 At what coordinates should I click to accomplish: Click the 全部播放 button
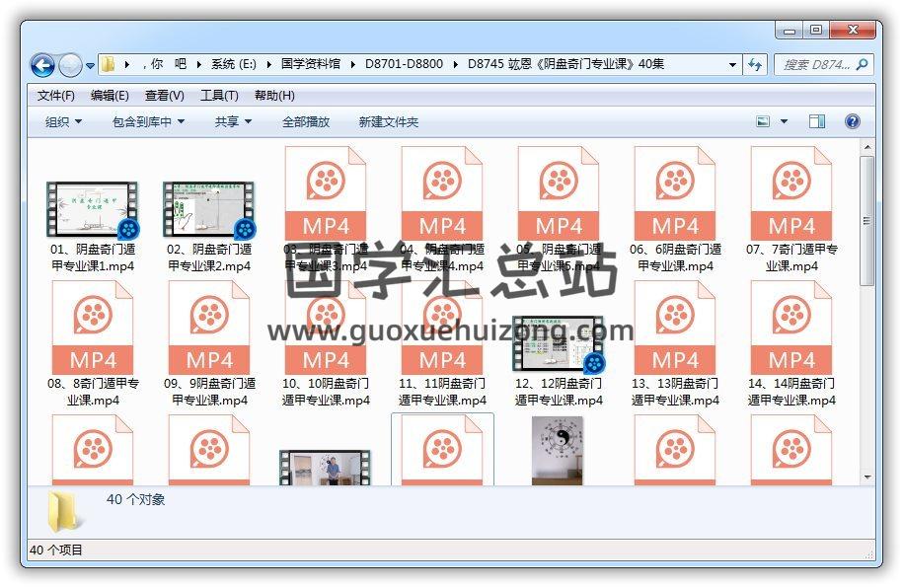click(306, 121)
